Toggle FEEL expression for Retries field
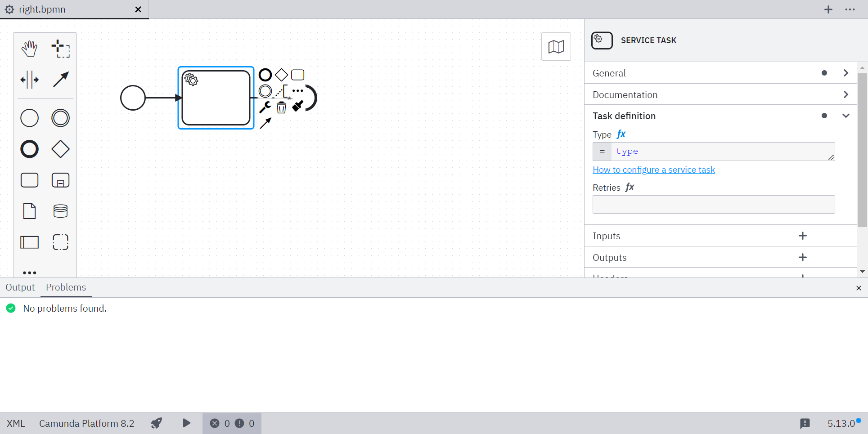 click(630, 187)
